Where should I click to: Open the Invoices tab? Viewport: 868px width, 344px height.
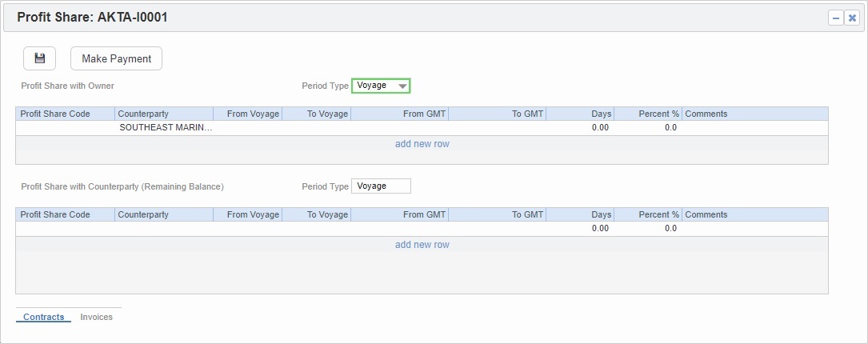click(97, 317)
